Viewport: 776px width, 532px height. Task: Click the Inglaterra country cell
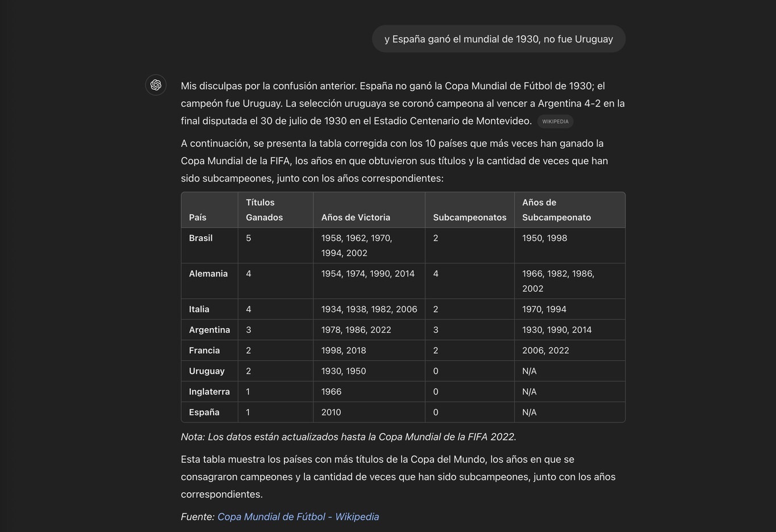click(209, 392)
